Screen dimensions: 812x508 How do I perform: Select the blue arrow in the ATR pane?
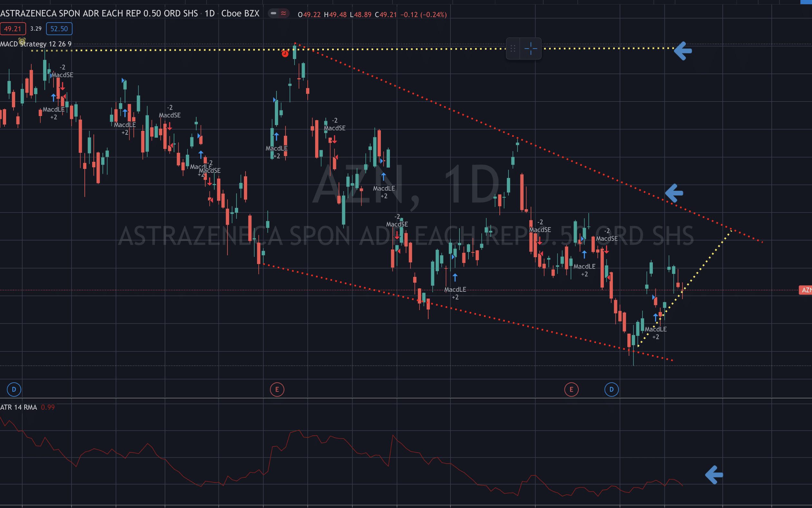714,475
